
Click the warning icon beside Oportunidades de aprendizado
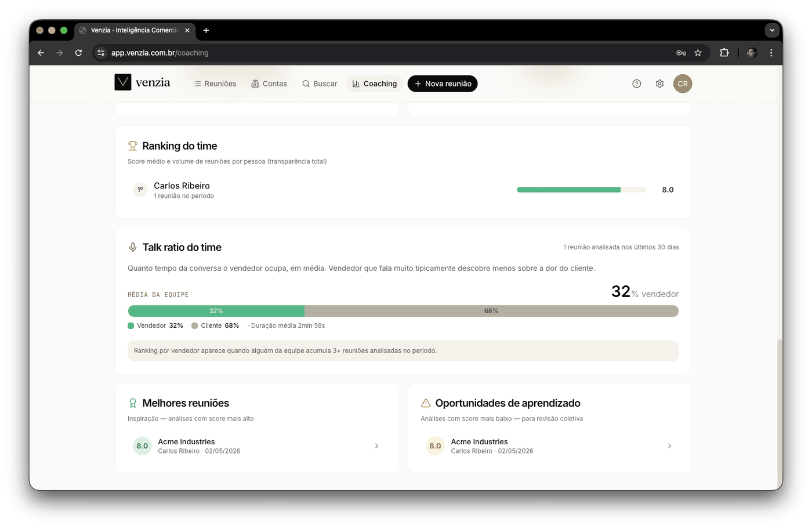point(426,403)
